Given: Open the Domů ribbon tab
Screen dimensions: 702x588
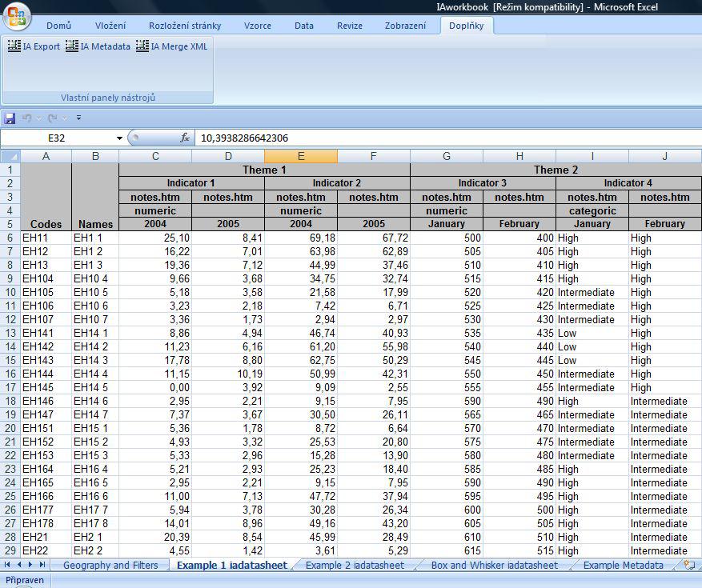Looking at the screenshot, I should click(58, 26).
